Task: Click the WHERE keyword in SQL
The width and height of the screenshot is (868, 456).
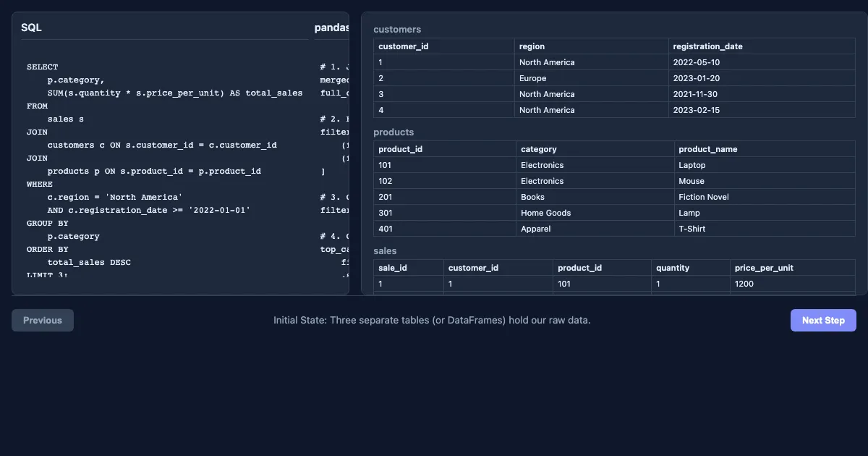Action: coord(40,184)
